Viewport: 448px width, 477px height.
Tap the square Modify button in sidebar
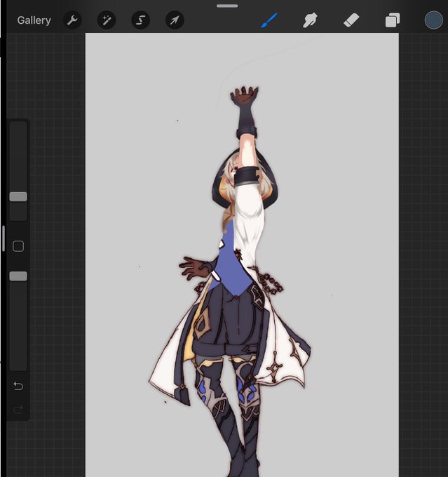coord(18,246)
